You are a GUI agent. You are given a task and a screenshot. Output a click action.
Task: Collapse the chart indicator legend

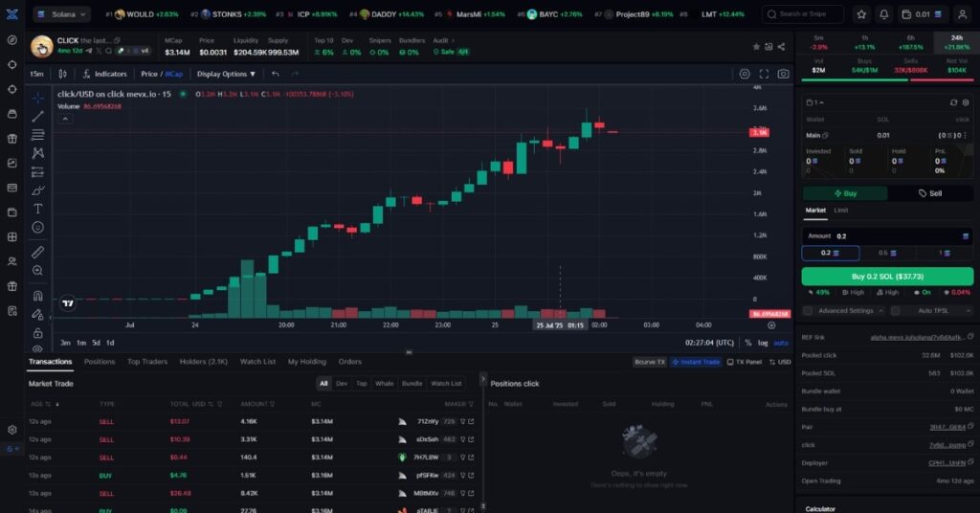pyautogui.click(x=65, y=119)
